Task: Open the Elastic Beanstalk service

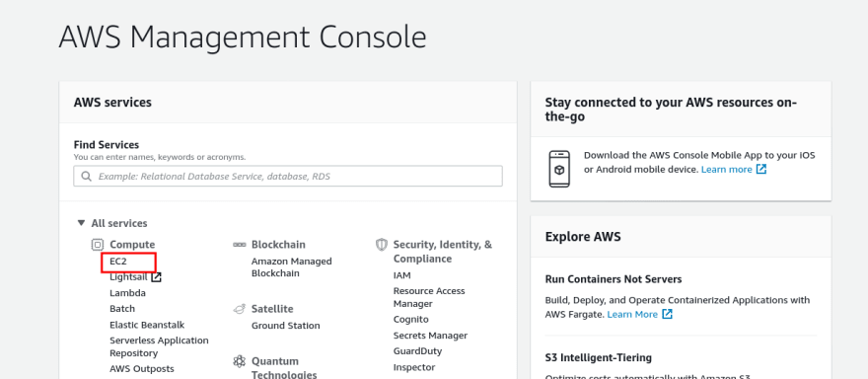Action: pyautogui.click(x=147, y=325)
